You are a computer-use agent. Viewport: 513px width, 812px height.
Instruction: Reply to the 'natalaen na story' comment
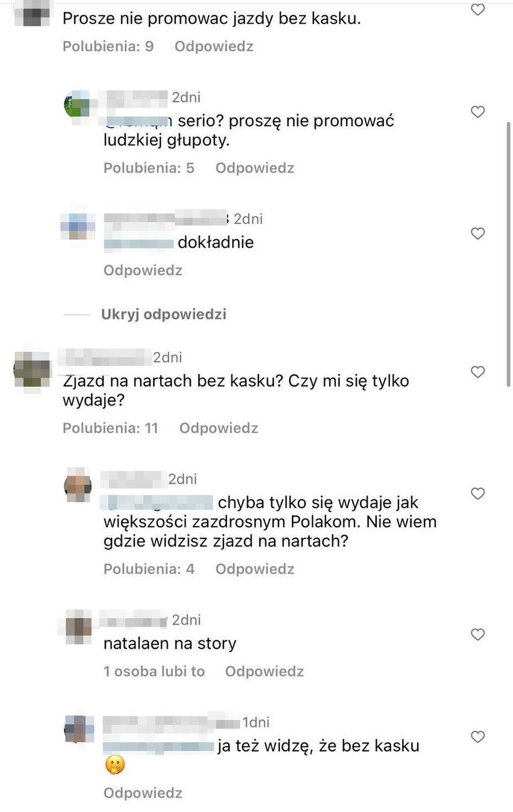(x=264, y=672)
